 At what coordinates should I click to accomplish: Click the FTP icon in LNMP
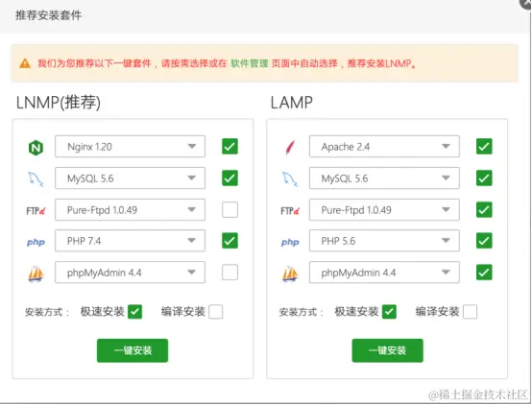pos(36,211)
